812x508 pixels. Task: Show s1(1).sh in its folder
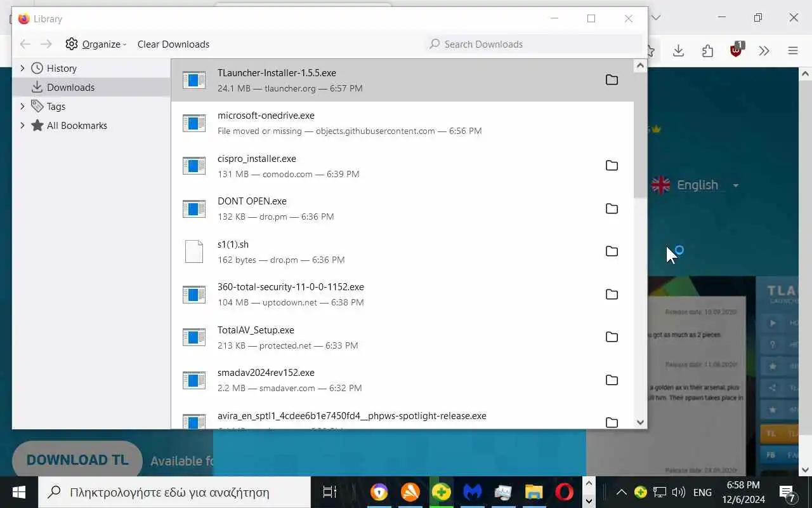(x=612, y=251)
